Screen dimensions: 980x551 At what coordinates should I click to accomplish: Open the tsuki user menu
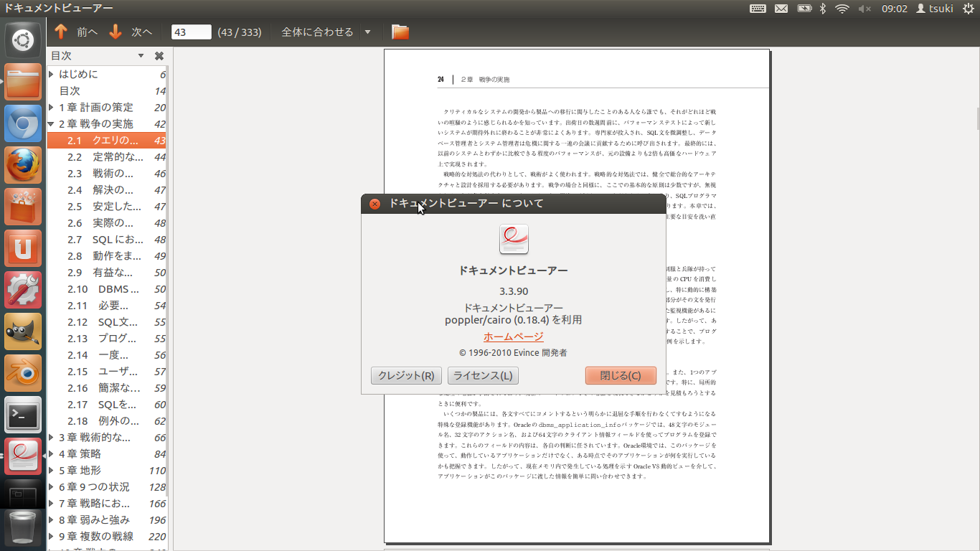point(935,9)
